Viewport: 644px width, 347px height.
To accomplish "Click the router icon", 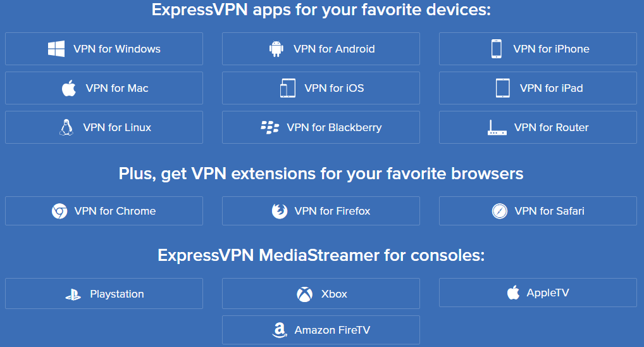I will pyautogui.click(x=497, y=127).
